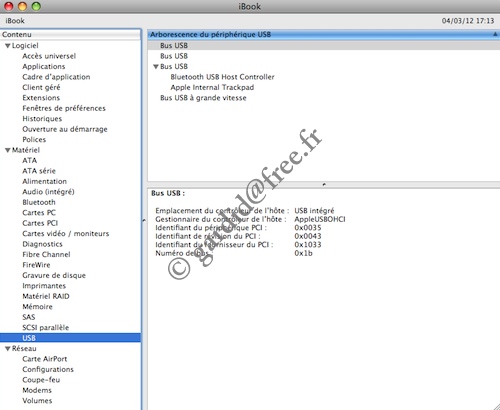Select Historiques in the sidebar
Screen dimensions: 500x410
[x=42, y=119]
